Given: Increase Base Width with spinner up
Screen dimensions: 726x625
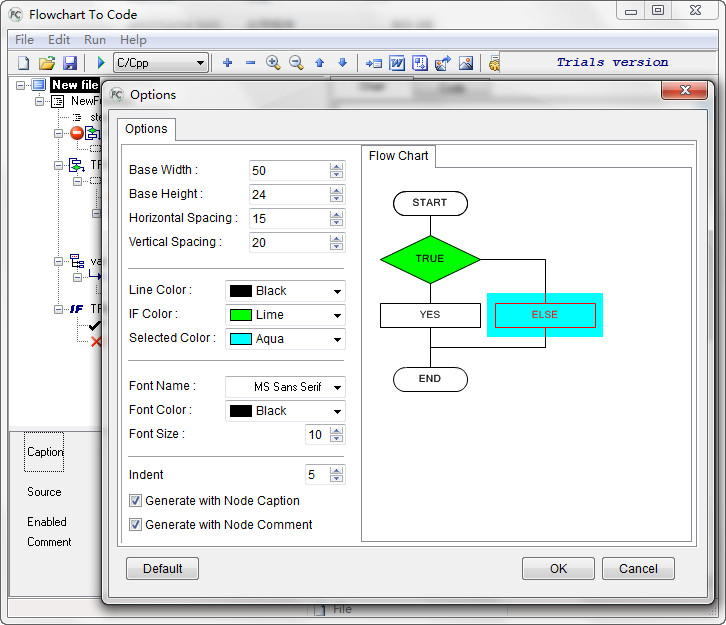Looking at the screenshot, I should [x=337, y=167].
